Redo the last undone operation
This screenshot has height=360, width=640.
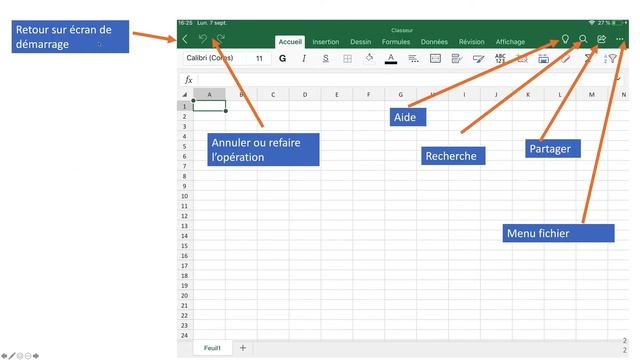[x=221, y=39]
